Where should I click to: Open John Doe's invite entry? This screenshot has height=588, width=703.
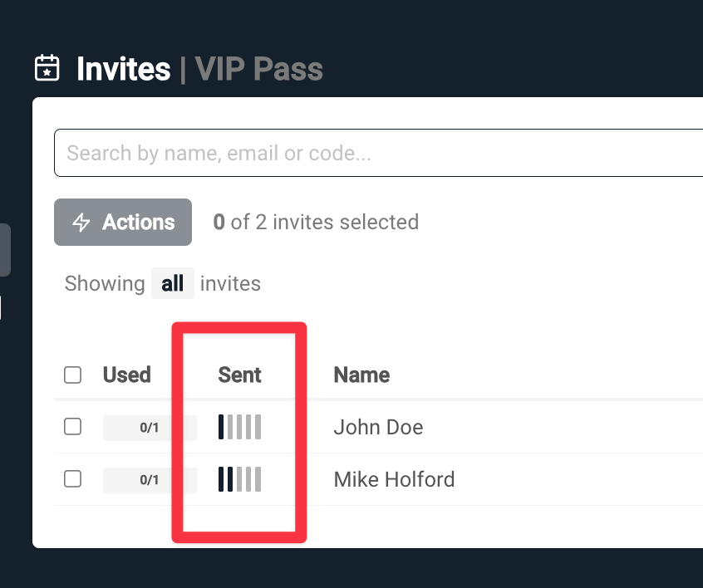378,428
